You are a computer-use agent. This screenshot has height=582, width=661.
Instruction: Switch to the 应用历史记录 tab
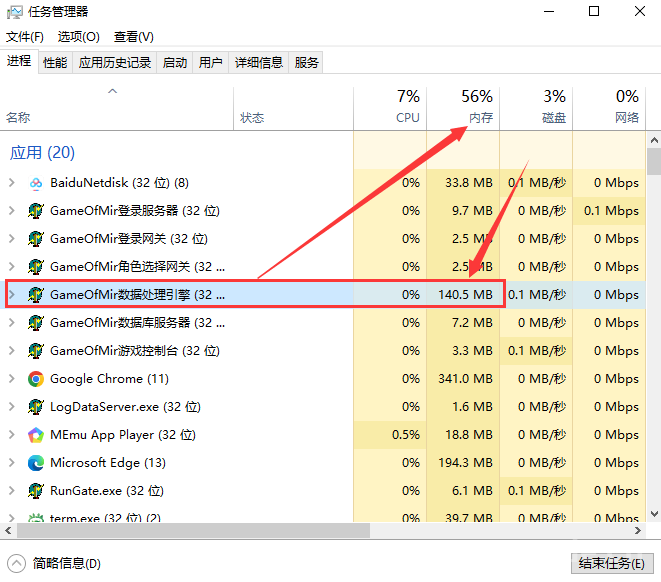point(115,63)
